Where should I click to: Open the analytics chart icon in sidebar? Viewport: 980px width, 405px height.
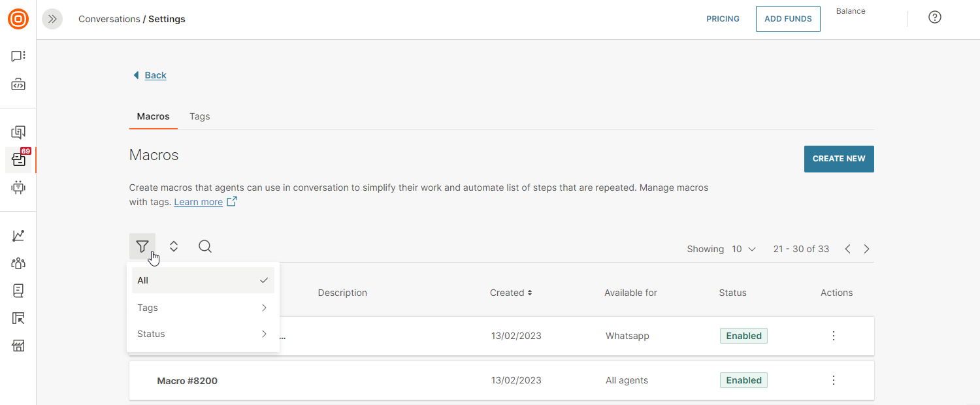[18, 236]
